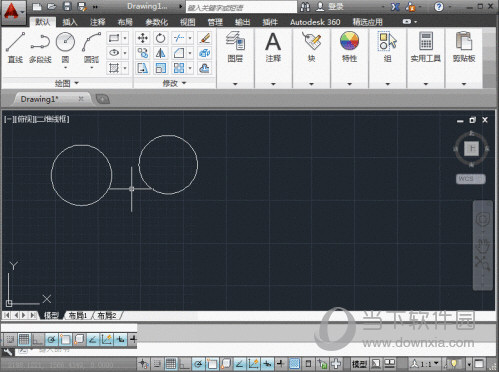The width and height of the screenshot is (499, 372).
Task: Switch to the 视图 ribbon tab
Action: (x=187, y=22)
